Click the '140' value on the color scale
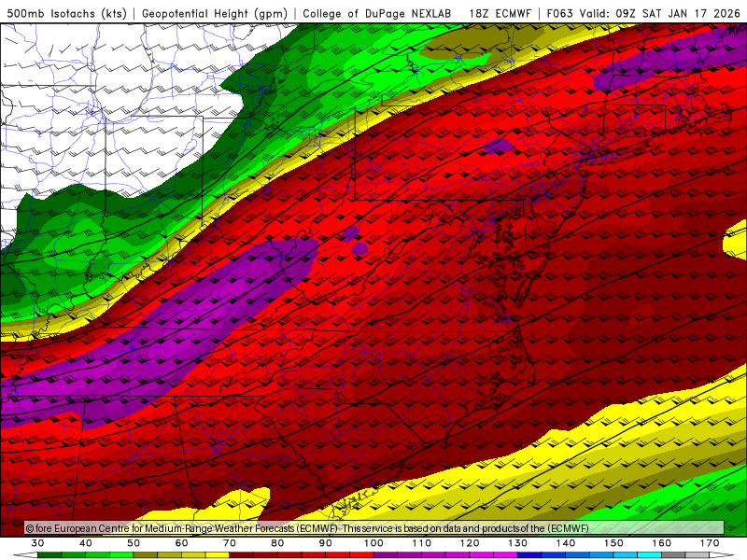747x560 pixels. tap(566, 543)
